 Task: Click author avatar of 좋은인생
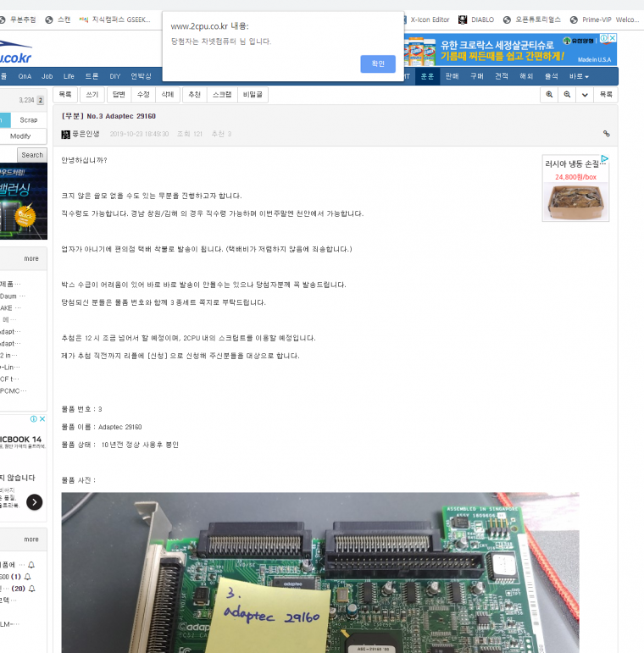coord(65,134)
